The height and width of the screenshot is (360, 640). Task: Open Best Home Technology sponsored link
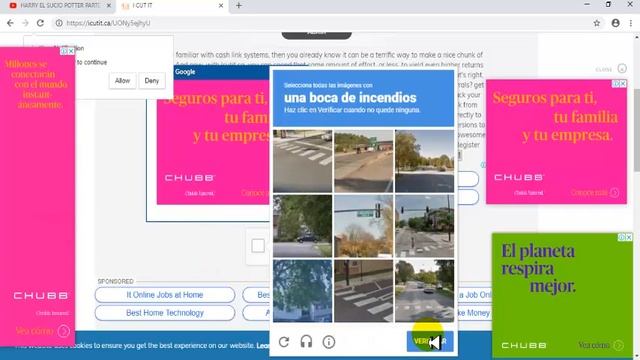click(165, 313)
